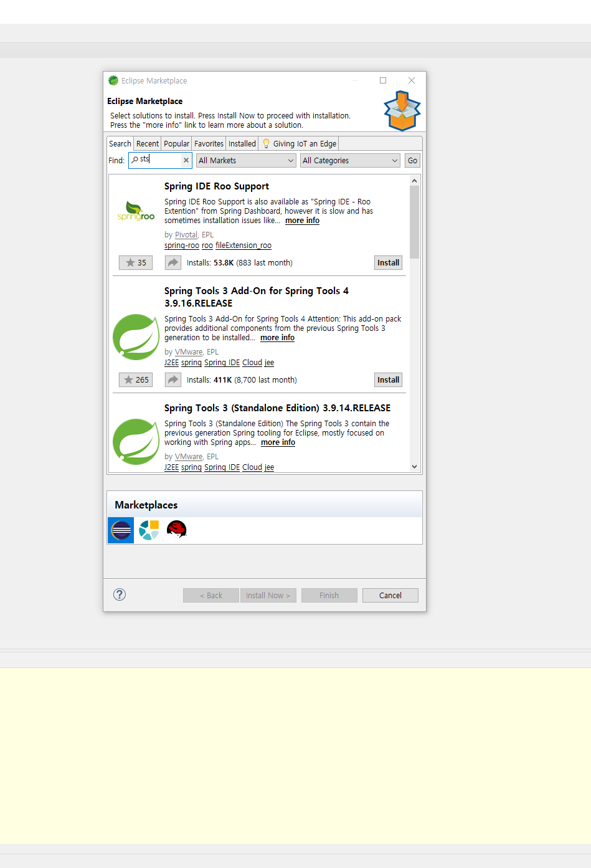Click Spring Tools 3 Add-On leaf logo
This screenshot has height=868, width=591.
point(136,337)
